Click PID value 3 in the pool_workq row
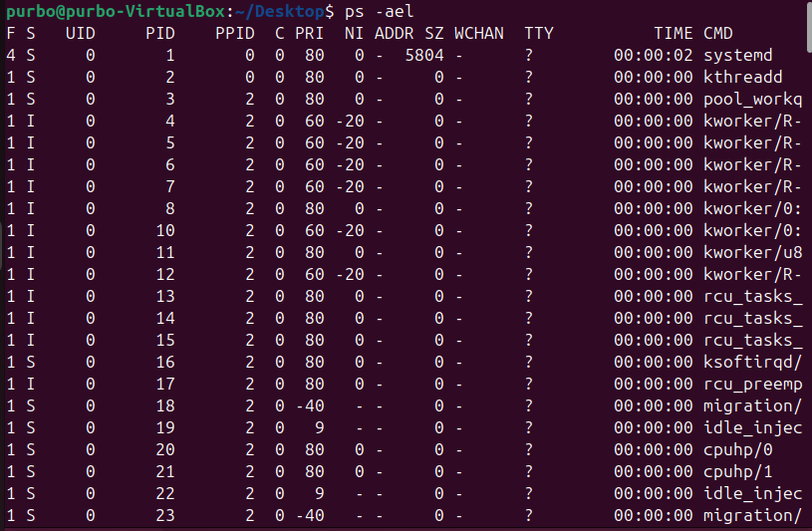The image size is (812, 531). (x=169, y=99)
